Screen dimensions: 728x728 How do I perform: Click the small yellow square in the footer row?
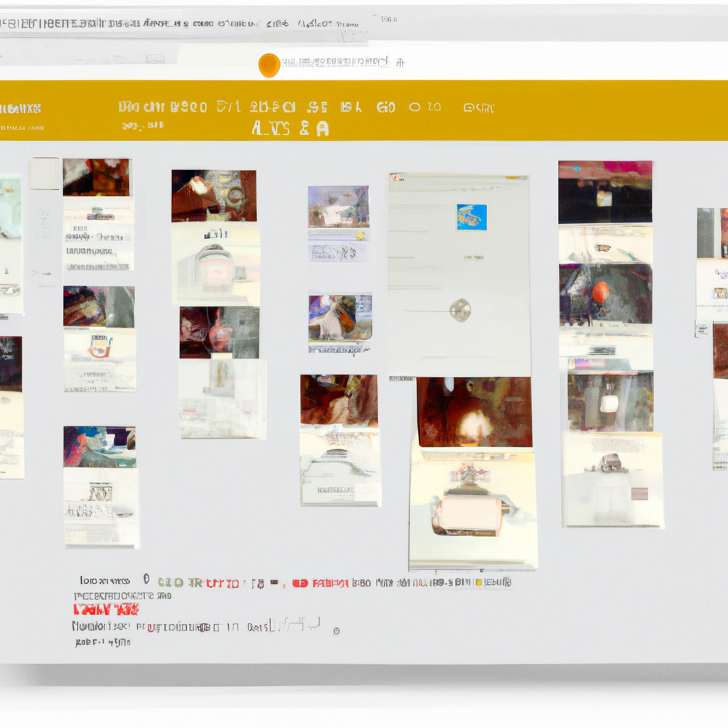478,583
